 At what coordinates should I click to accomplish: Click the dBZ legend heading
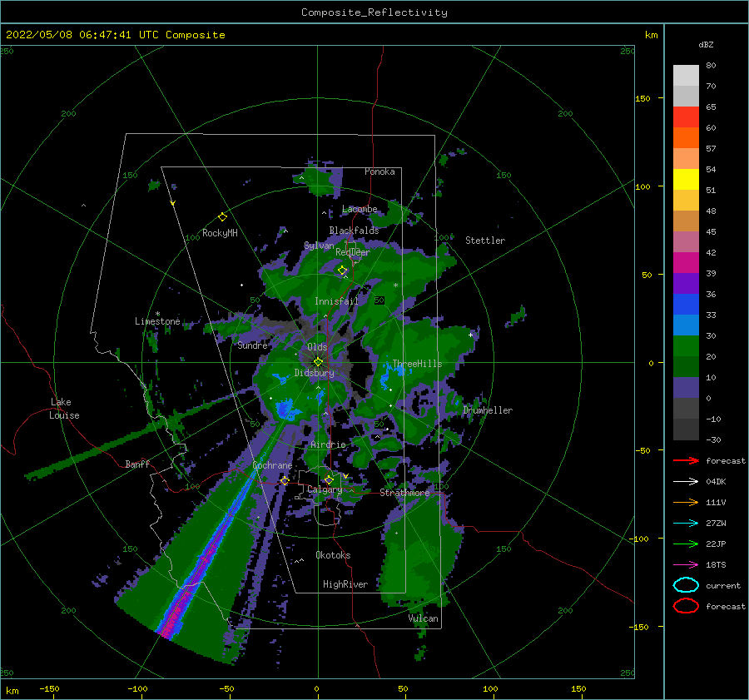706,44
